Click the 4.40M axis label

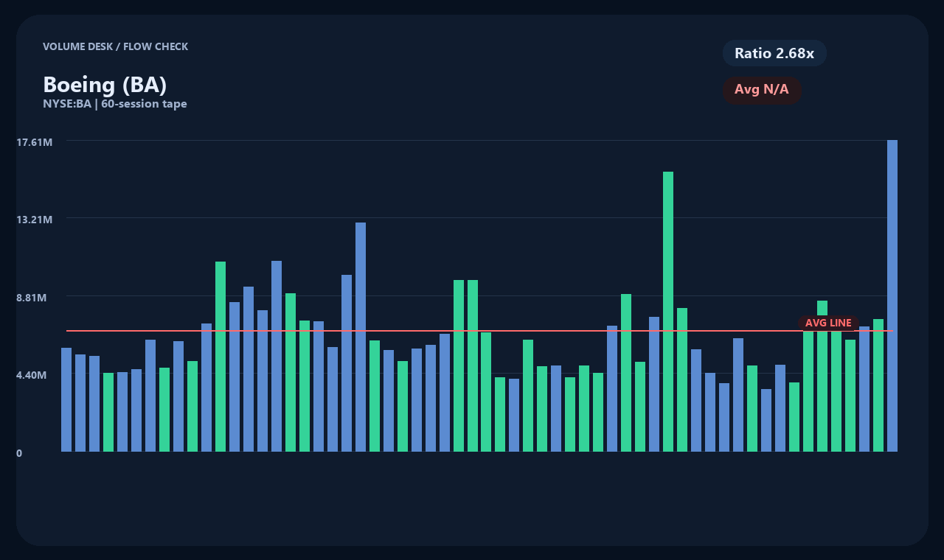pos(32,375)
